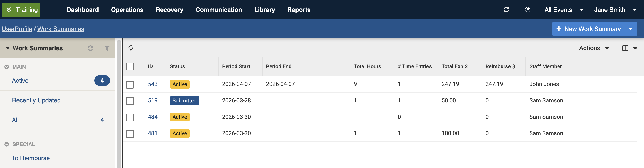The width and height of the screenshot is (644, 168).
Task: Click the filter funnel icon in sidebar
Action: (x=107, y=48)
